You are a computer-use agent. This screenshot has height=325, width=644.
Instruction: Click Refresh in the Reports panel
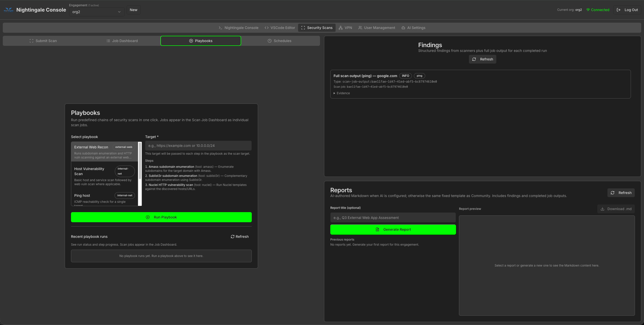[x=621, y=193]
